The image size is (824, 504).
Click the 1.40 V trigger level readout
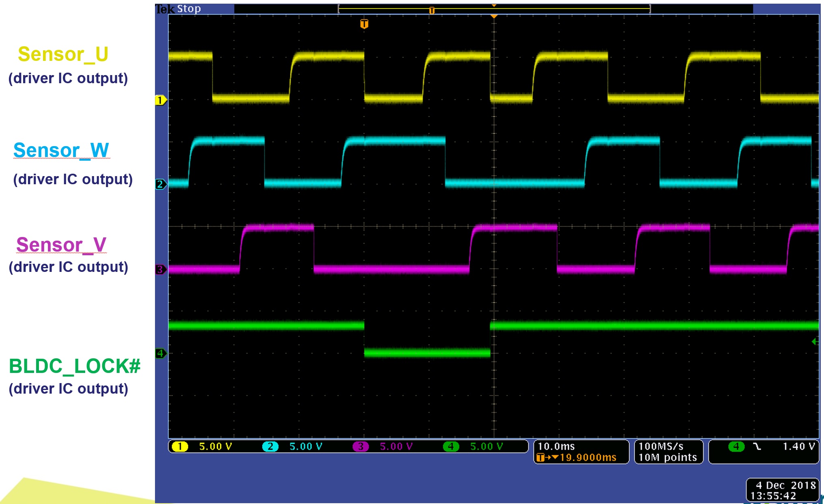pyautogui.click(x=798, y=446)
